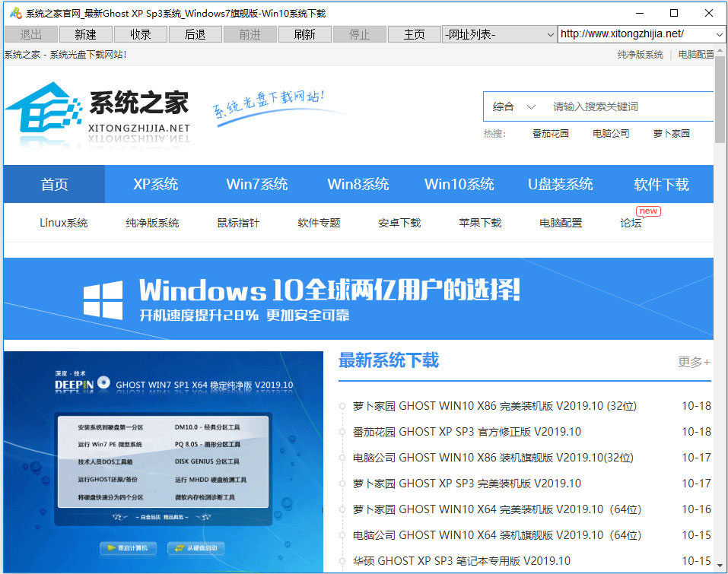Viewport: 728px width, 574px height.
Task: Click the 退出 toolbar button
Action: [31, 34]
